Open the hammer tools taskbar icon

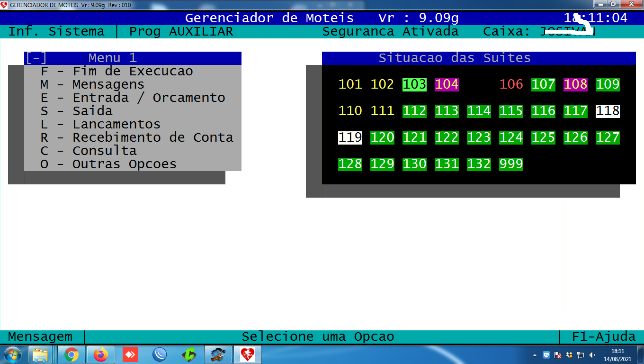click(x=218, y=355)
